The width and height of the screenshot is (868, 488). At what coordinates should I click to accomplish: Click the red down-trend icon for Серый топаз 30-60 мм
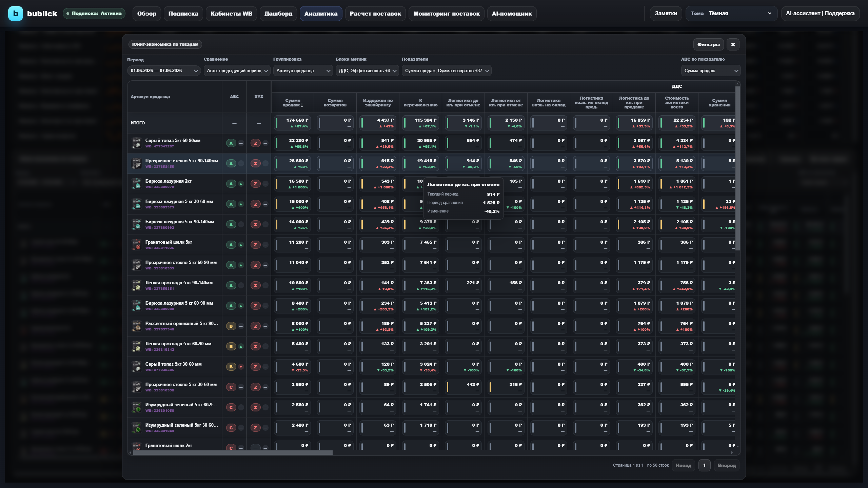[x=241, y=367]
